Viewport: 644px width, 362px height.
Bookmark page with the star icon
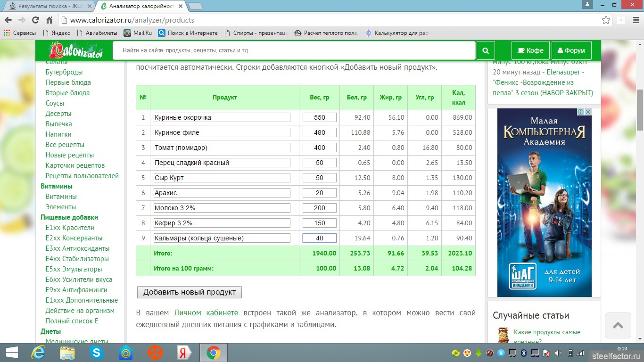(606, 20)
